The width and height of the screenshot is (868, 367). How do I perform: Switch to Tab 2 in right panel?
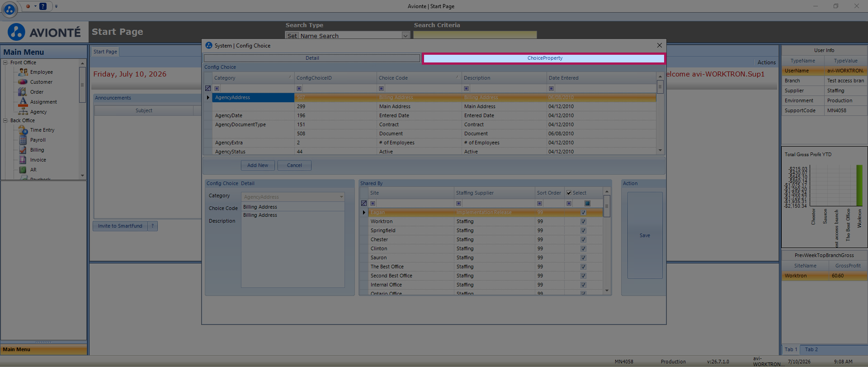point(811,349)
